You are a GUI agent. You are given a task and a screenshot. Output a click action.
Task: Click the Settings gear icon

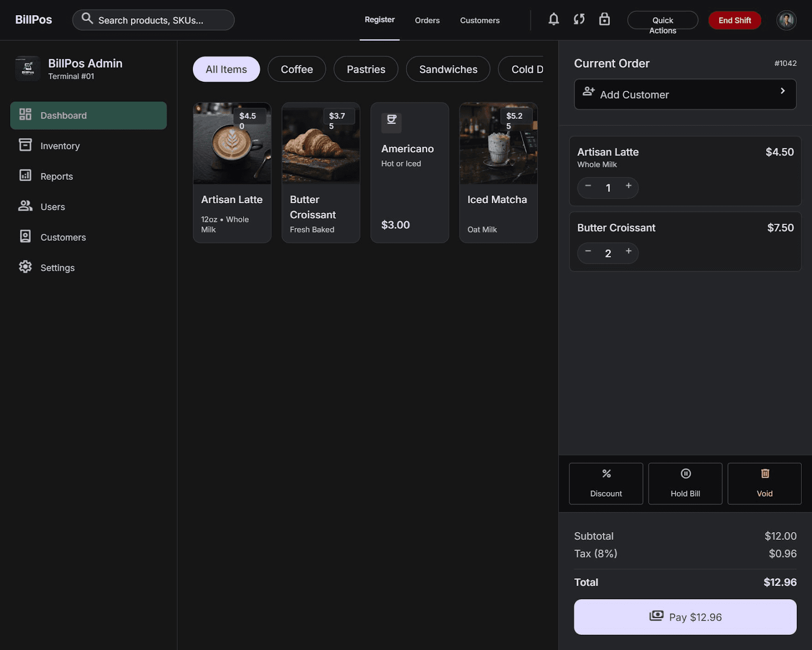pyautogui.click(x=25, y=267)
